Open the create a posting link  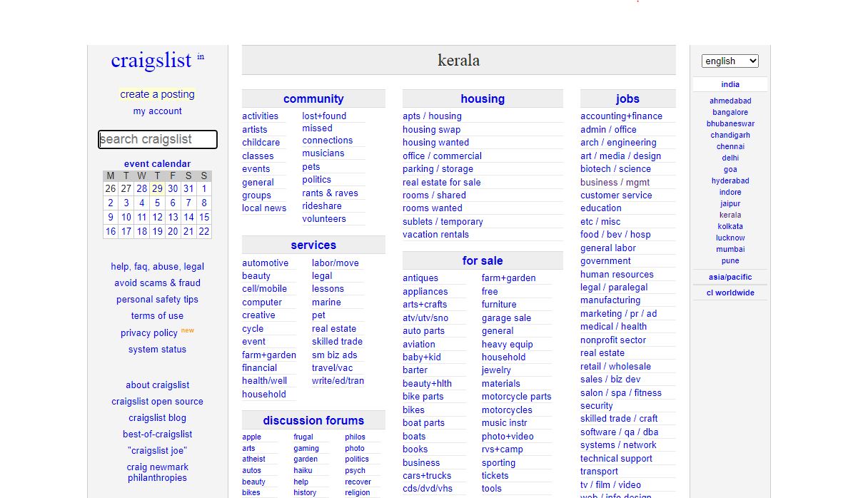coord(157,94)
